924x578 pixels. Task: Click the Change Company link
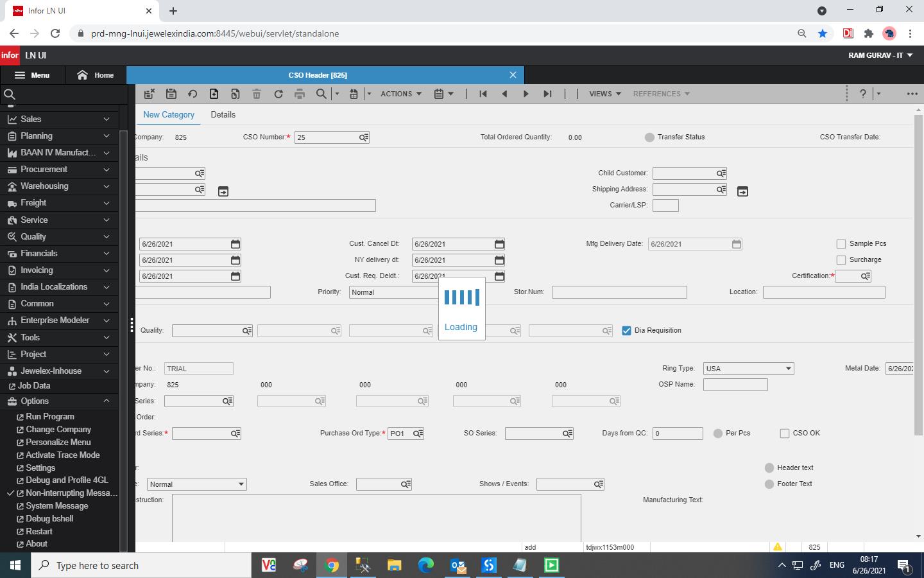(58, 430)
